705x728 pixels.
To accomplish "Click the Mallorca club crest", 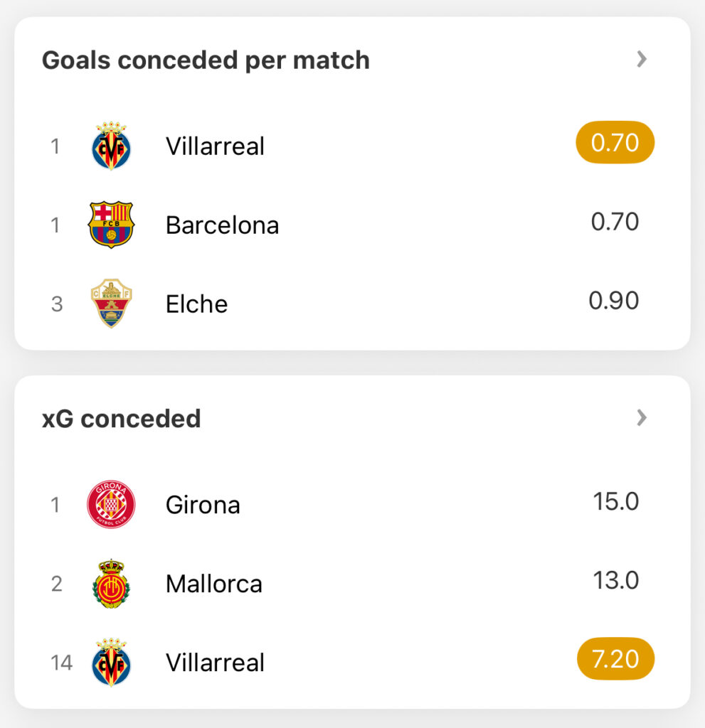I will pyautogui.click(x=111, y=584).
